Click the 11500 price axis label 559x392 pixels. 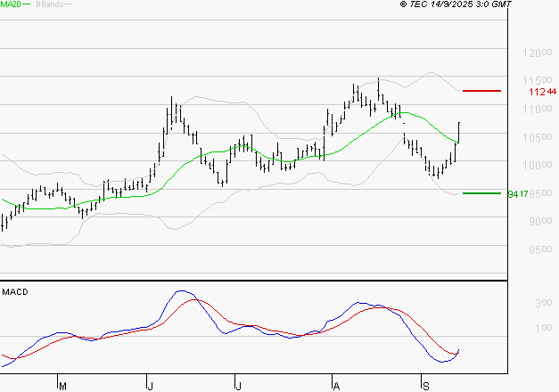tap(538, 80)
